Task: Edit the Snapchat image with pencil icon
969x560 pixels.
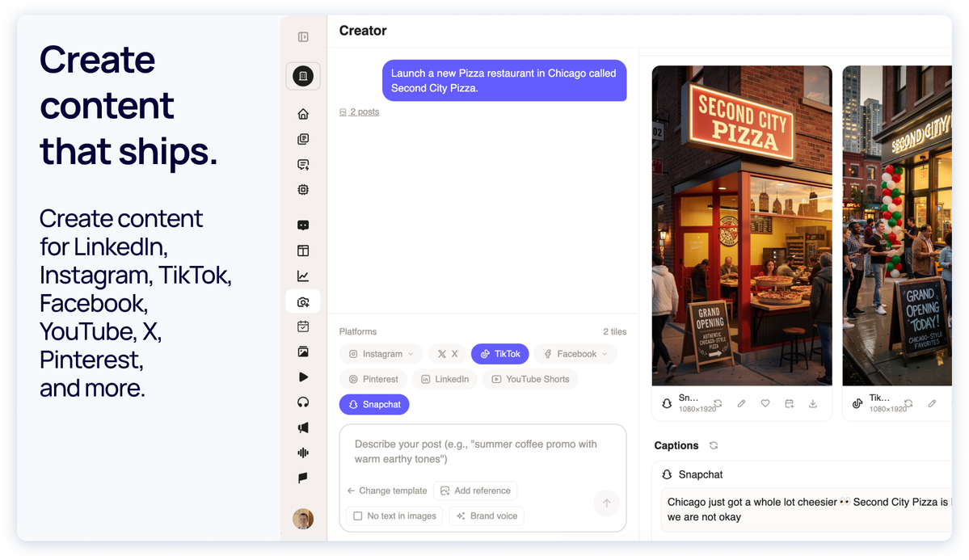Action: pyautogui.click(x=742, y=403)
